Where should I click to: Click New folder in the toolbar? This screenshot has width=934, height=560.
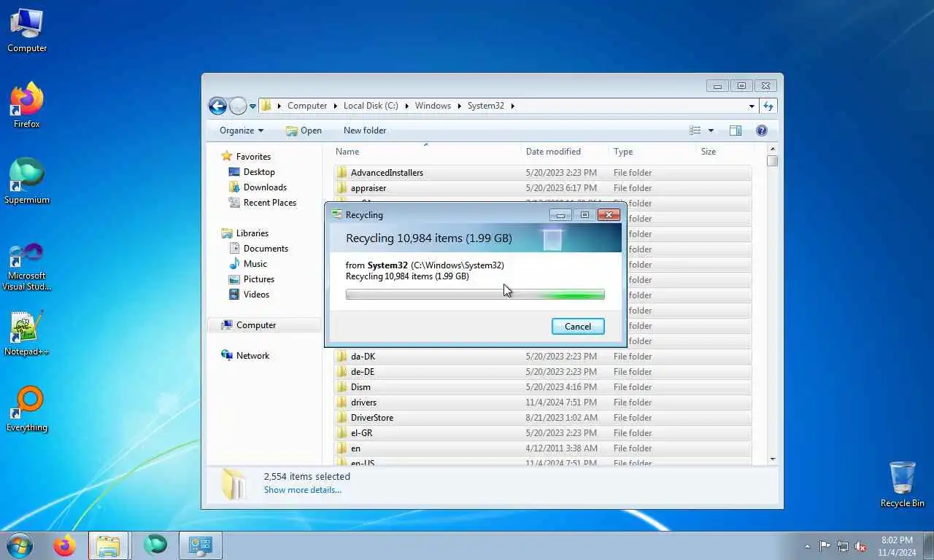click(x=365, y=131)
